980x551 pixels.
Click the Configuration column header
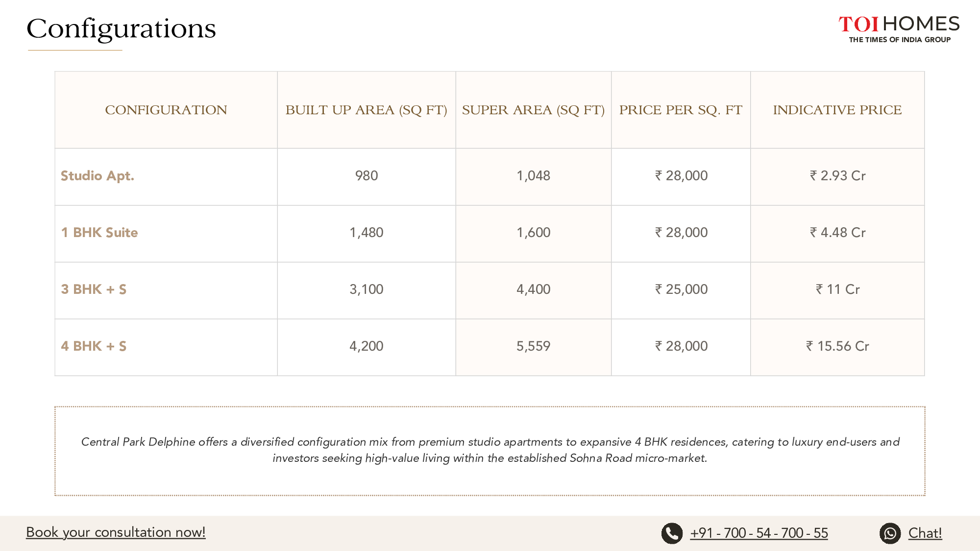click(x=166, y=110)
